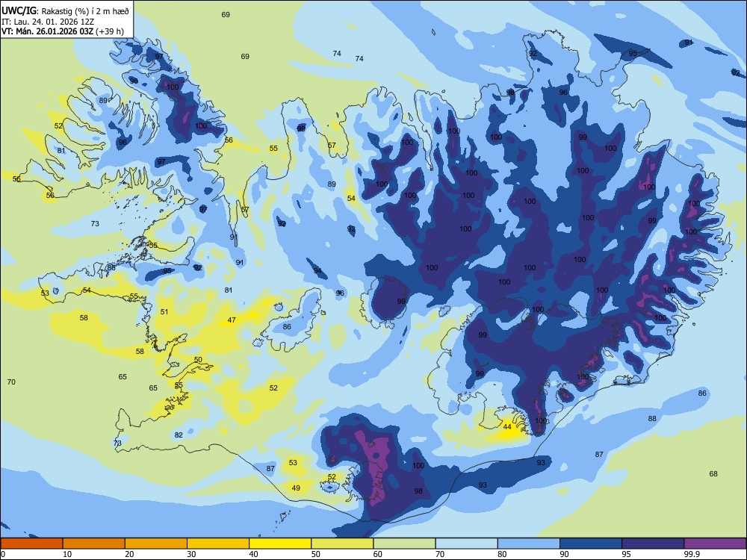Click the pale yellow 50–60 legend swatch
This screenshot has height=560, width=747.
[x=342, y=544]
